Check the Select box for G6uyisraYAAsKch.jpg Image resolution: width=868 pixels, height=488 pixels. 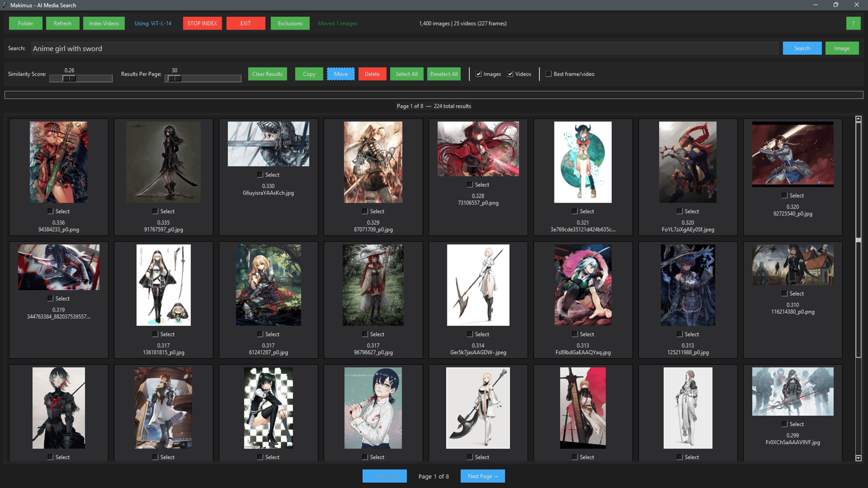coord(260,175)
